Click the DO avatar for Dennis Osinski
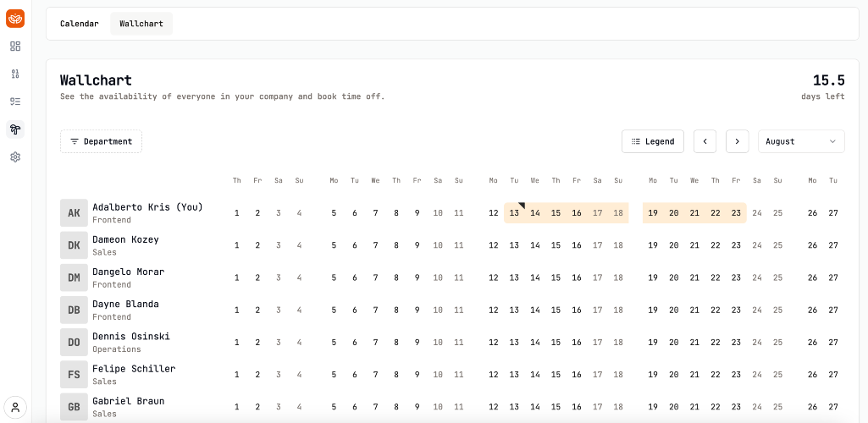Image resolution: width=868 pixels, height=423 pixels. (x=75, y=343)
